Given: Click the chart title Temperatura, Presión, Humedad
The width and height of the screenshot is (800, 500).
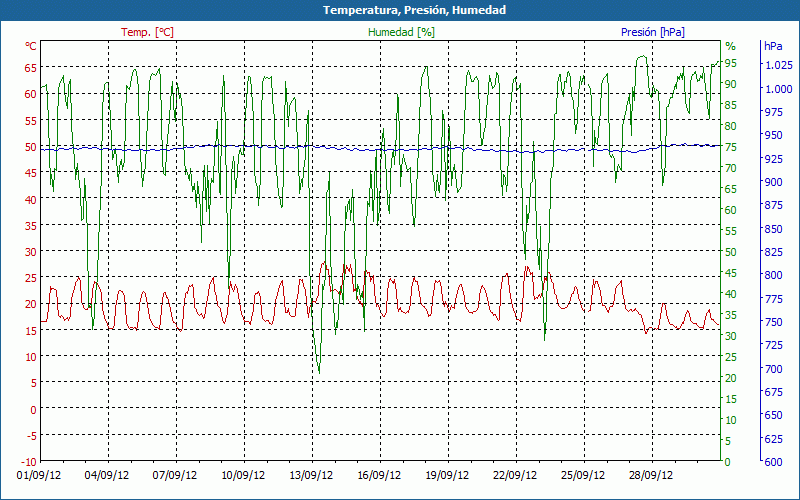Looking at the screenshot, I should pos(414,10).
